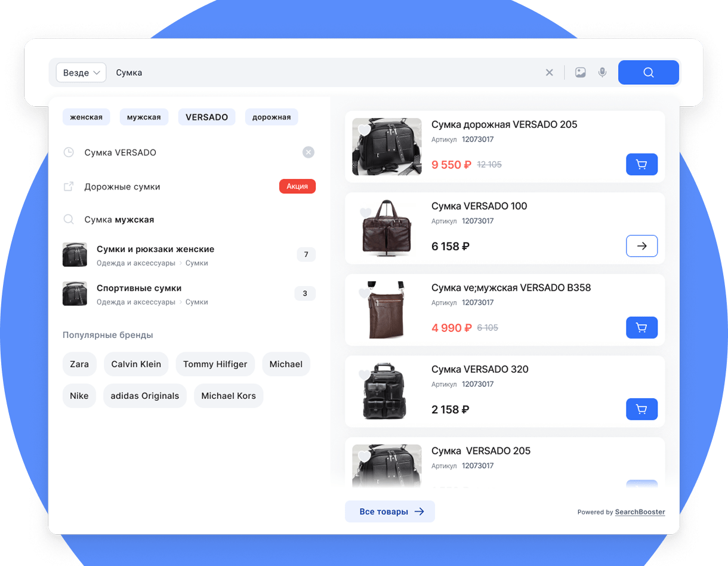Clear the search query with the X icon
This screenshot has height=566, width=728.
pyautogui.click(x=550, y=72)
